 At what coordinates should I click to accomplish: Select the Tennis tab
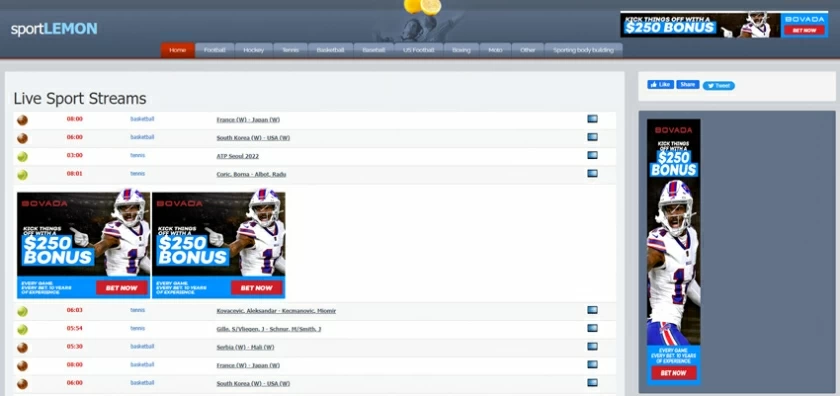[x=290, y=50]
